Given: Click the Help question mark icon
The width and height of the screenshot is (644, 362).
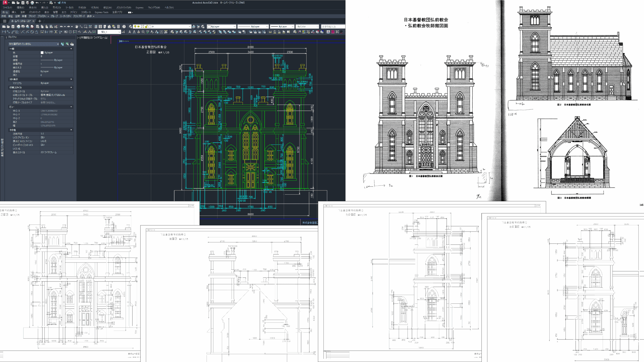Looking at the screenshot, I should [124, 26].
